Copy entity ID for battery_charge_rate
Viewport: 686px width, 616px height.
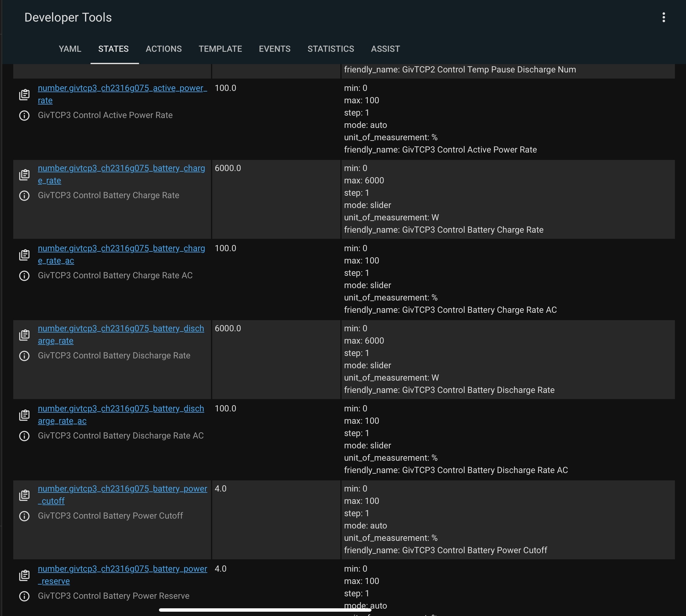click(24, 175)
